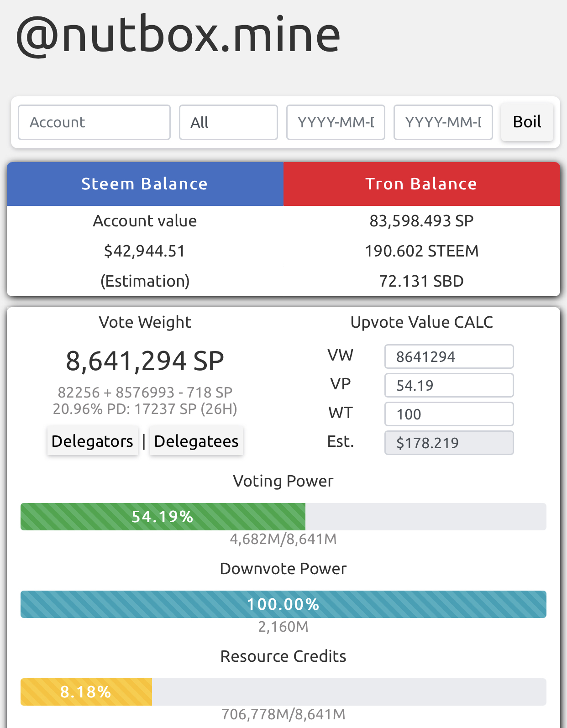The width and height of the screenshot is (567, 728).
Task: Click the Voting Power 54.19% progress bar
Action: [x=283, y=517]
